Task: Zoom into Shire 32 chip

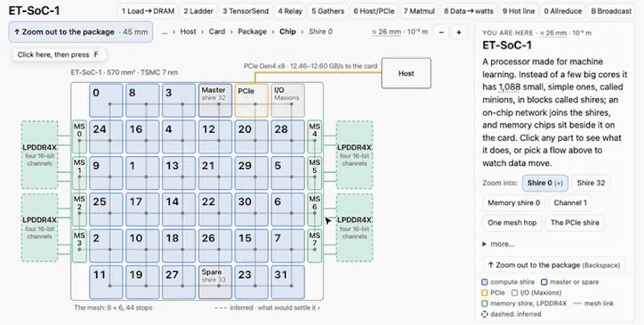Action: coord(591,183)
